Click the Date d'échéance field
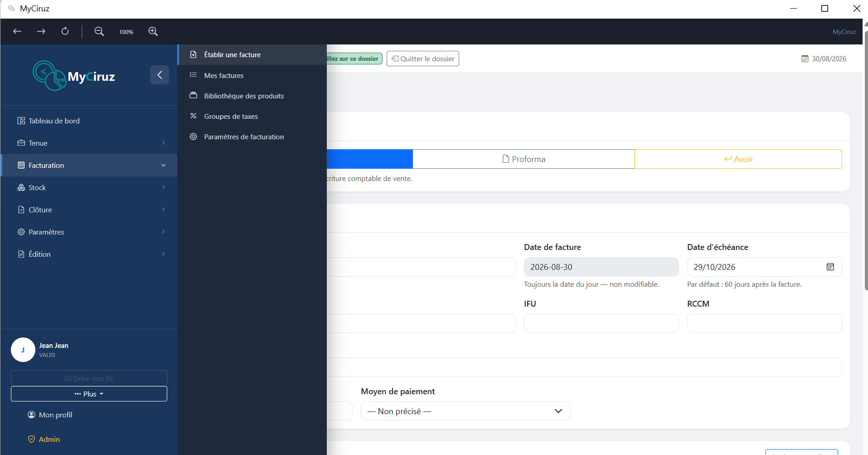This screenshot has height=455, width=868. (x=765, y=267)
